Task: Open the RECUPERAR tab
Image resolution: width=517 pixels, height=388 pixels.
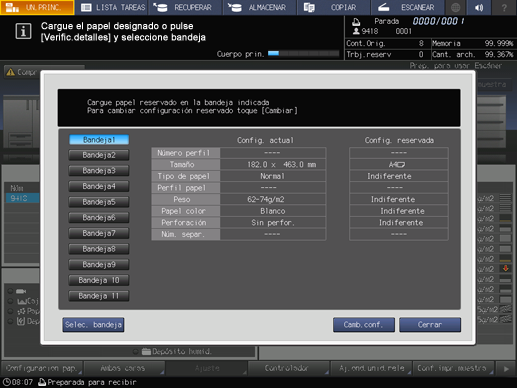Action: [185, 7]
